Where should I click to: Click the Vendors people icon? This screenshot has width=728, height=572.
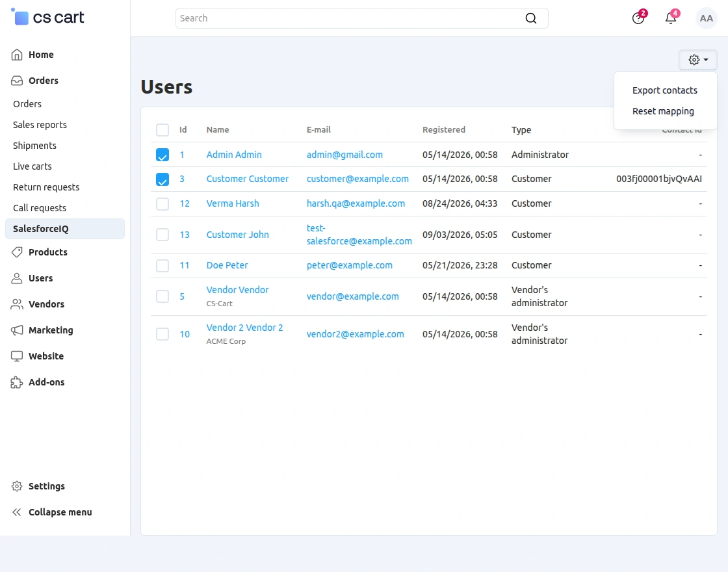click(17, 304)
